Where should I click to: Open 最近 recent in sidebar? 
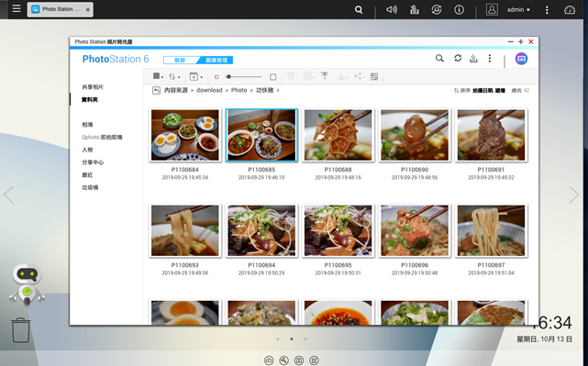pos(87,175)
